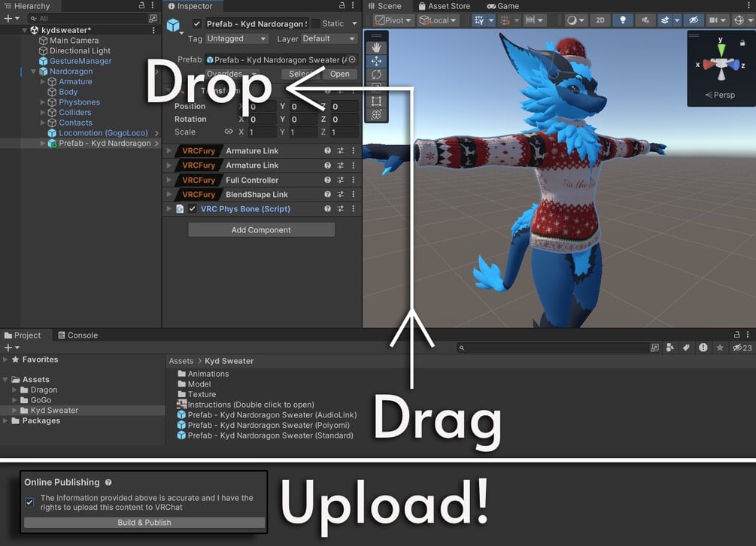Open VRC Phys Bone help icon
Screen dimensions: 756x546
click(327, 208)
